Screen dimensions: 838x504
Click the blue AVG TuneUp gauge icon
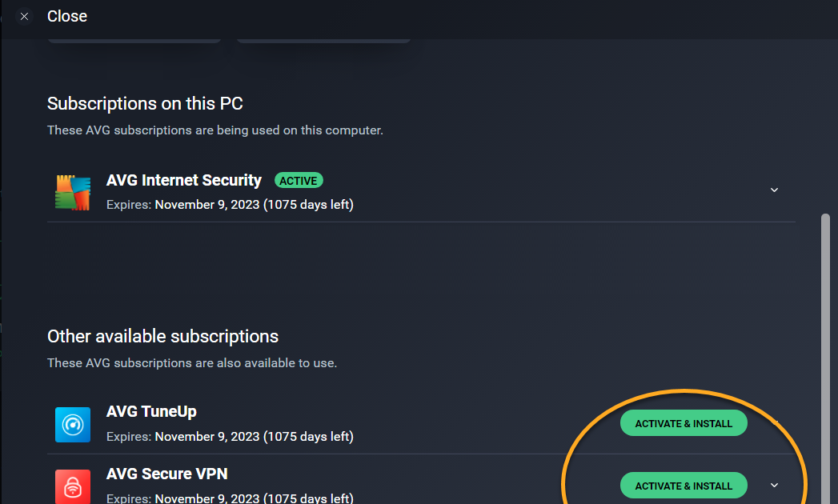click(73, 424)
